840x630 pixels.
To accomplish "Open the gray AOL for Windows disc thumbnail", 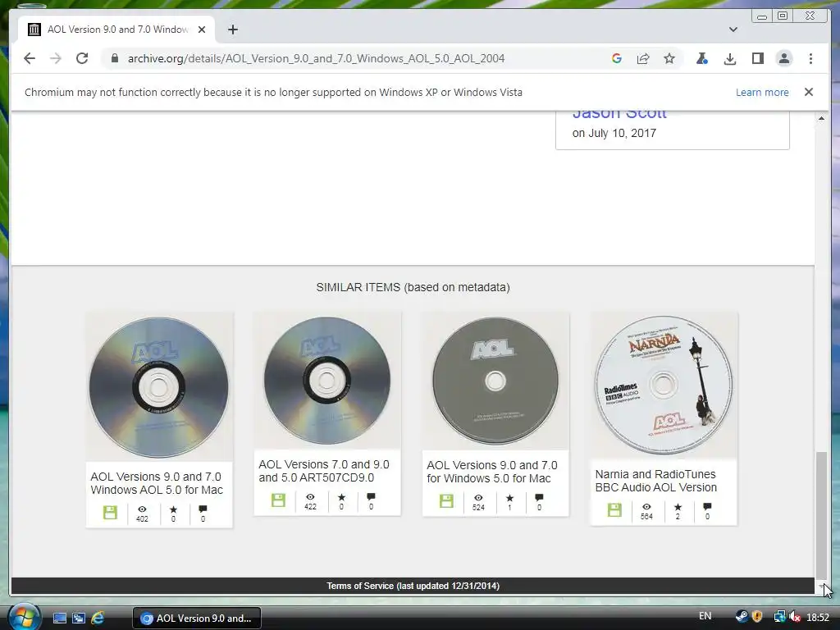I will click(495, 381).
